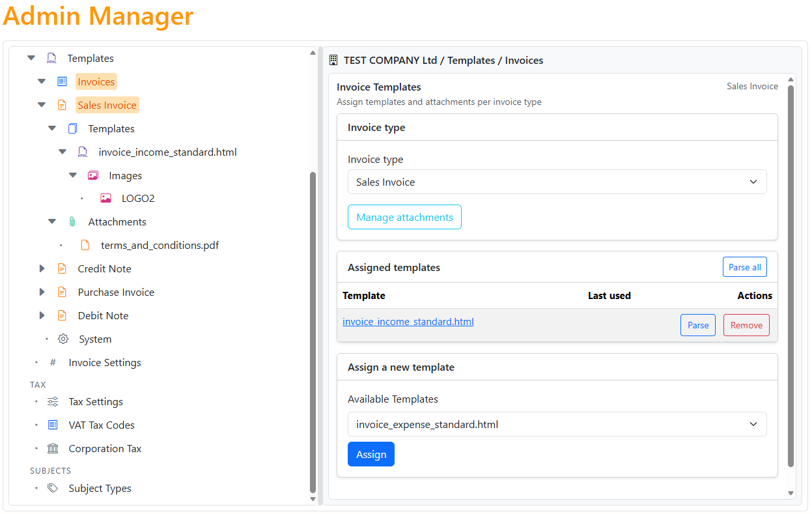
Task: Open the Invoice type dropdown
Action: [x=557, y=182]
